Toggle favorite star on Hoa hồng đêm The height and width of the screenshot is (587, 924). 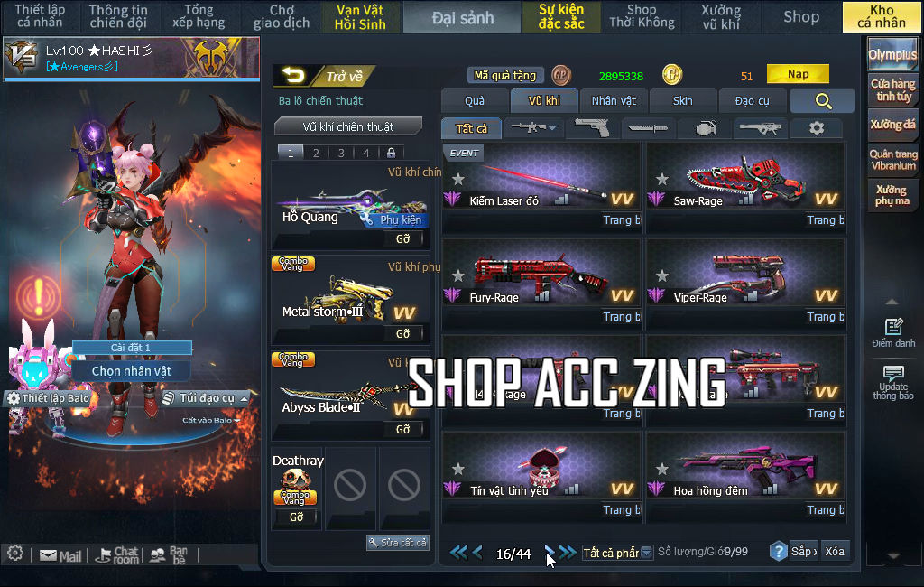[x=662, y=469]
